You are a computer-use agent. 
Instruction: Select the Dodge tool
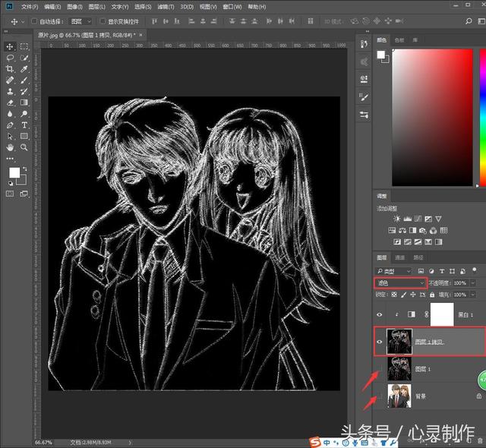pyautogui.click(x=24, y=114)
